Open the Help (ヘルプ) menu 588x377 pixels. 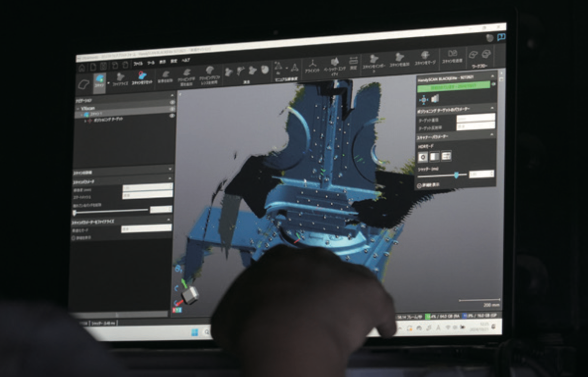pos(186,61)
